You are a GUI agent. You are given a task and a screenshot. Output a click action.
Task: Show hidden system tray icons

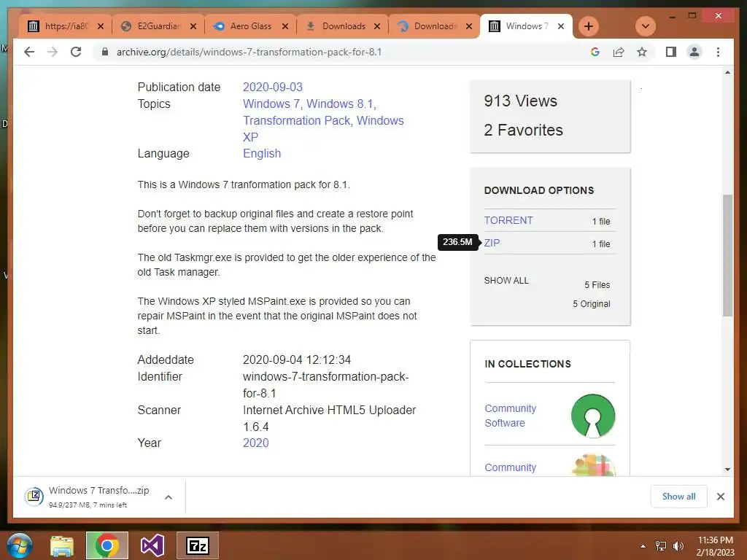click(643, 546)
